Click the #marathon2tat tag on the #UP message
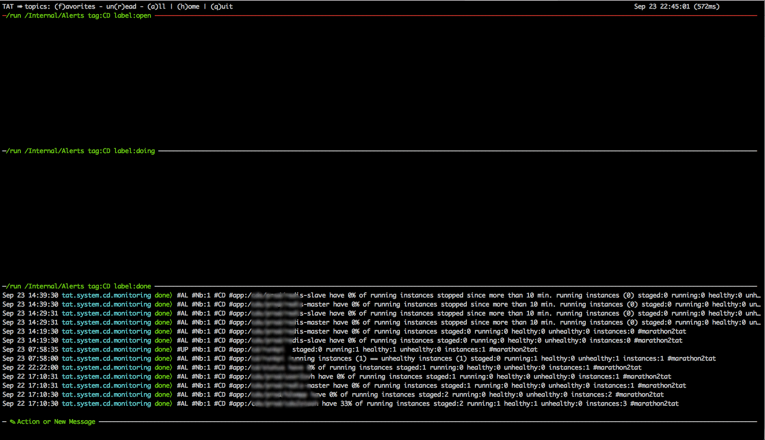This screenshot has height=440, width=765. pos(513,350)
